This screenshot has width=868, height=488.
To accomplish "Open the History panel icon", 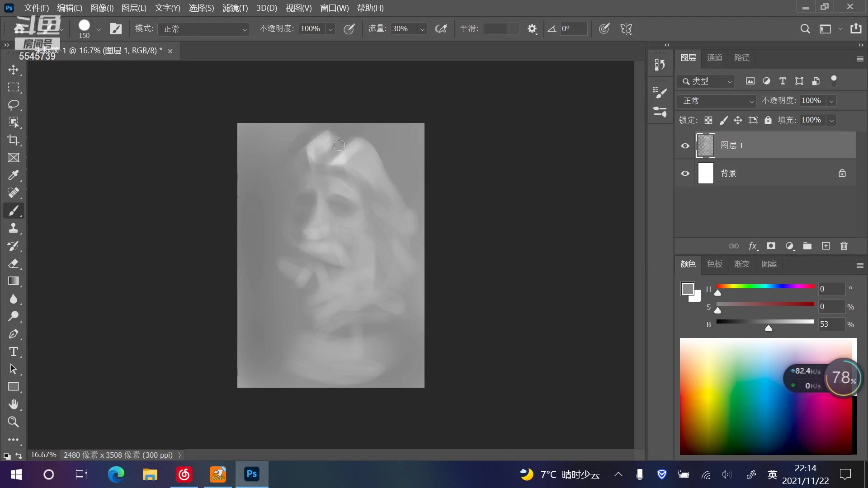I will tap(660, 65).
